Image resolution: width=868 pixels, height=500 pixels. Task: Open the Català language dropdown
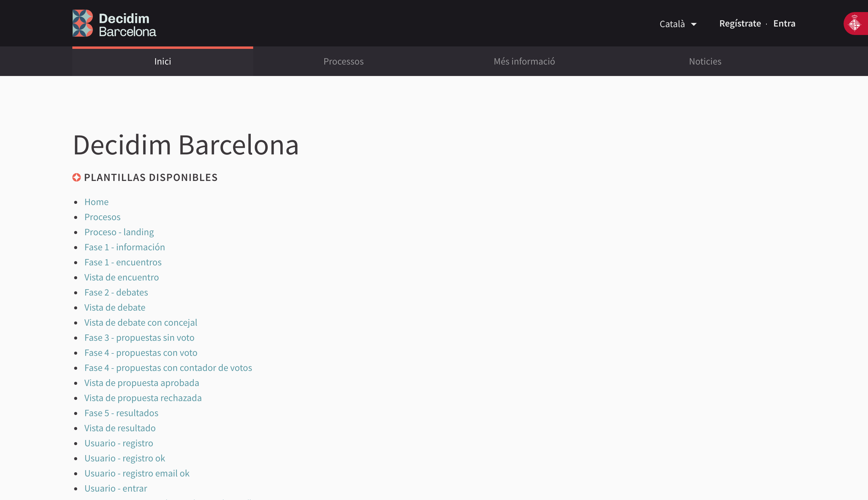672,24
